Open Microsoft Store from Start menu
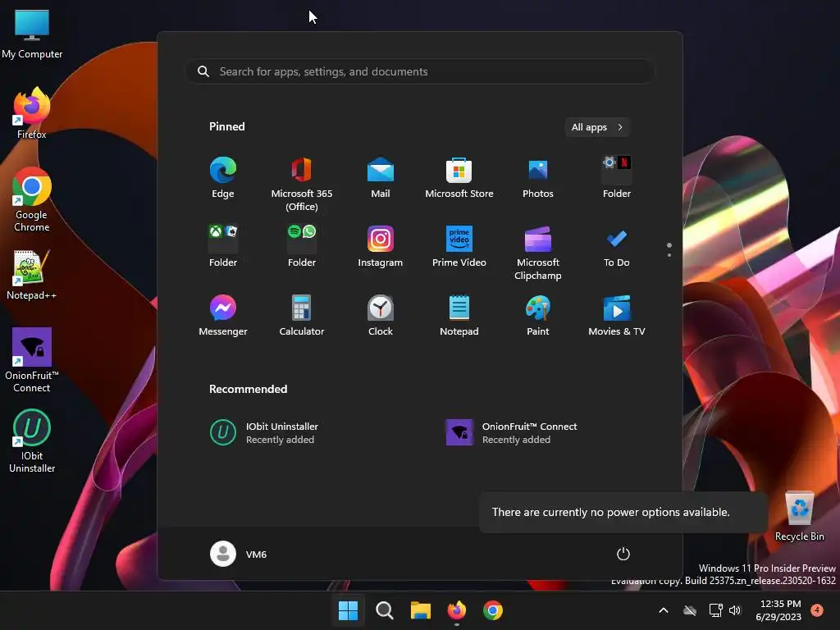 click(x=459, y=178)
